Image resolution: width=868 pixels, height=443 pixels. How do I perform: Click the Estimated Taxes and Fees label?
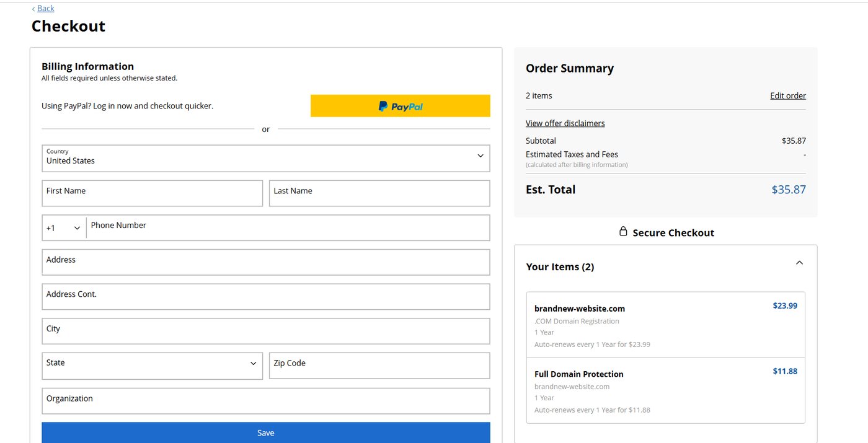(x=572, y=154)
